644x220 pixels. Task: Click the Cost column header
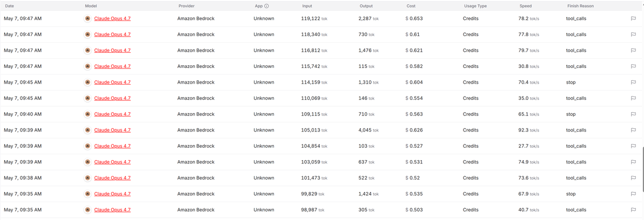click(411, 6)
